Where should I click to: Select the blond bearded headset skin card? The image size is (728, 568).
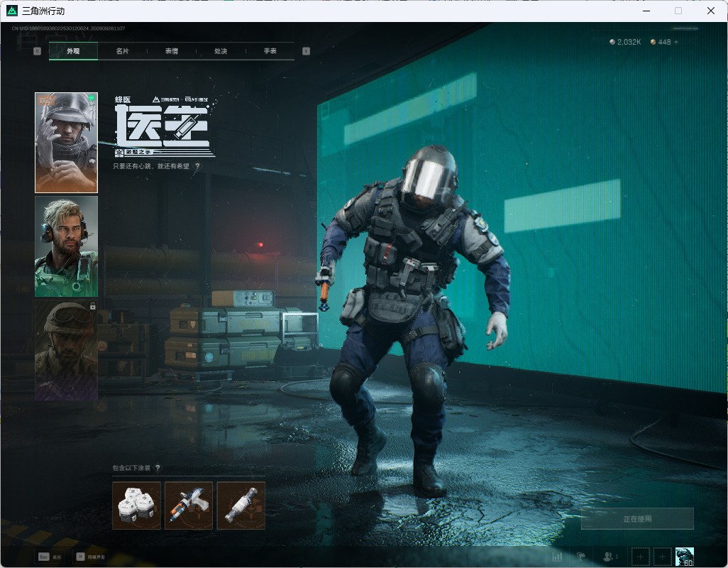(x=67, y=246)
